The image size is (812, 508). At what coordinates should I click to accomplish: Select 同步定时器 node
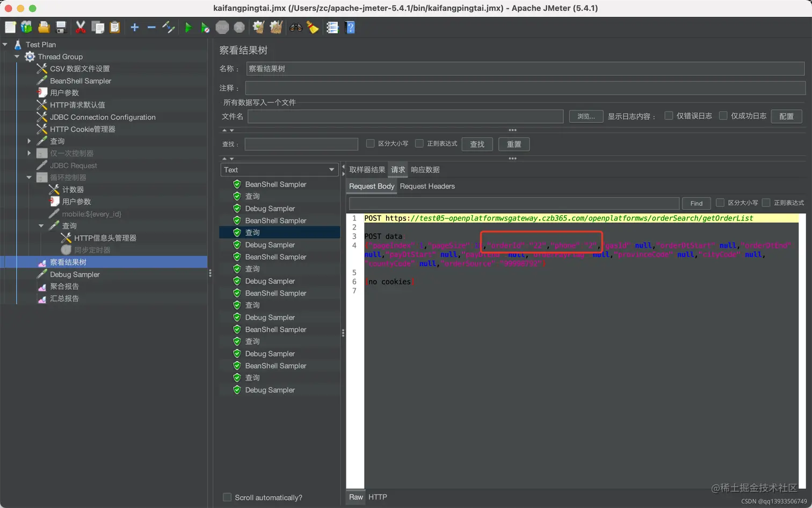coord(92,250)
